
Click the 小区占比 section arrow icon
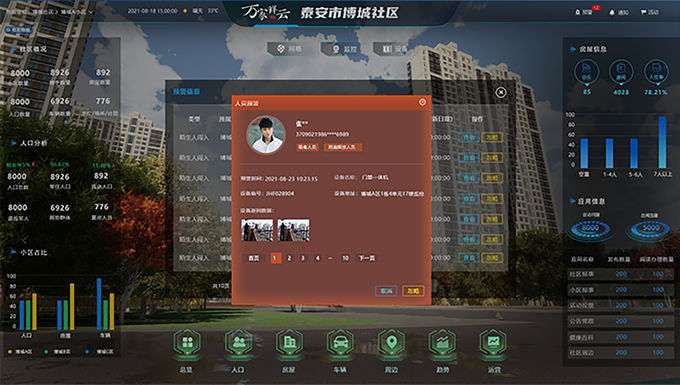[x=13, y=252]
